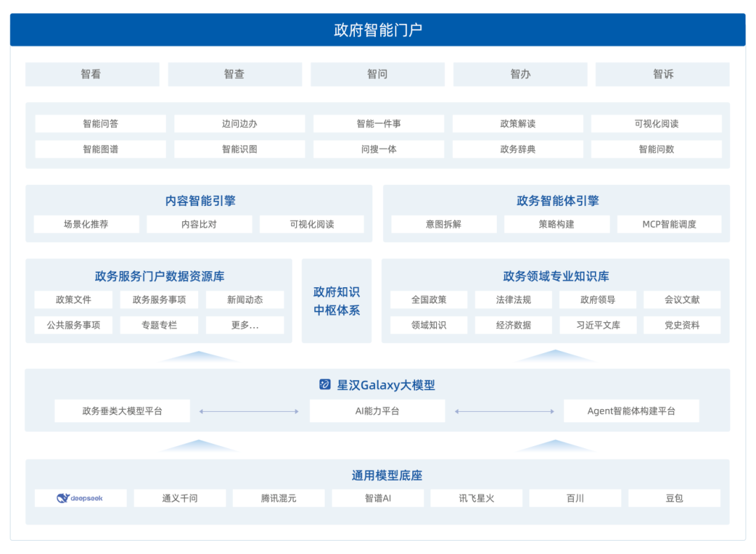The image size is (756, 554).
Task: Click the 豆包 box
Action: (675, 498)
